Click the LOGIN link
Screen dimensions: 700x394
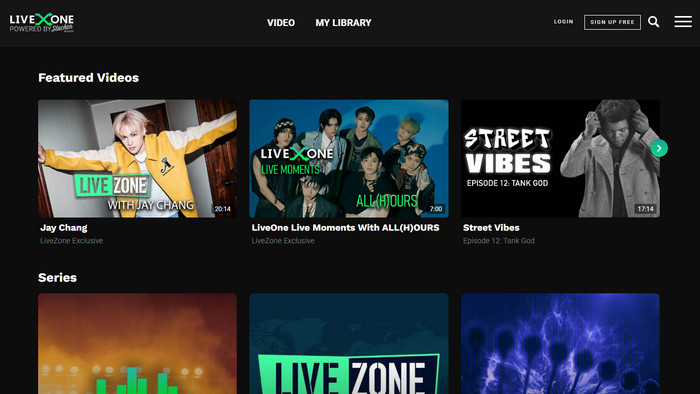coord(563,22)
